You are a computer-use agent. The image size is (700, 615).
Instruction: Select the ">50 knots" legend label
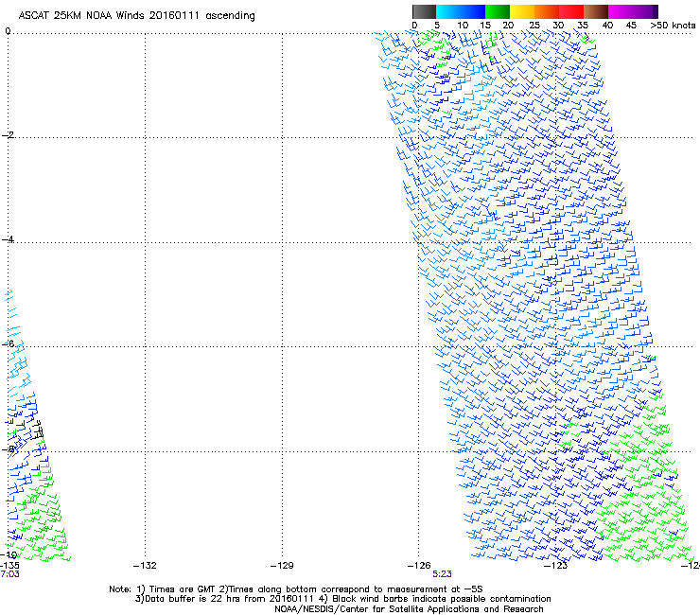(673, 26)
